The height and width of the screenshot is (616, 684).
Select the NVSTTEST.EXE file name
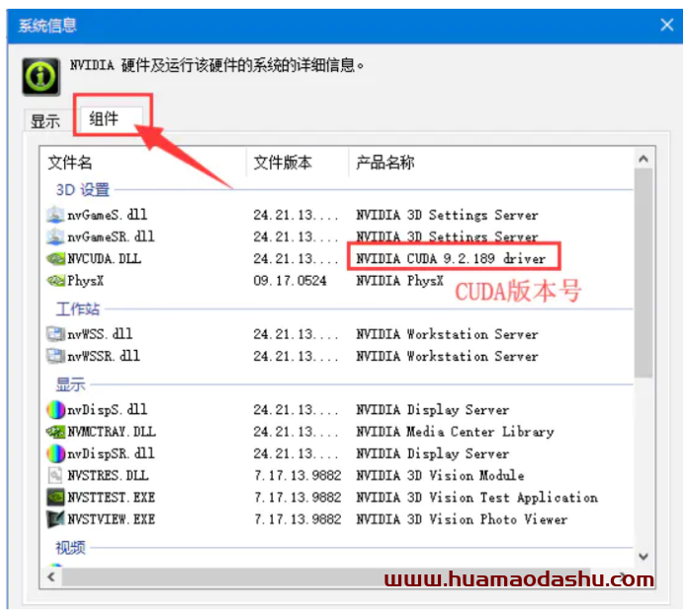click(x=112, y=497)
